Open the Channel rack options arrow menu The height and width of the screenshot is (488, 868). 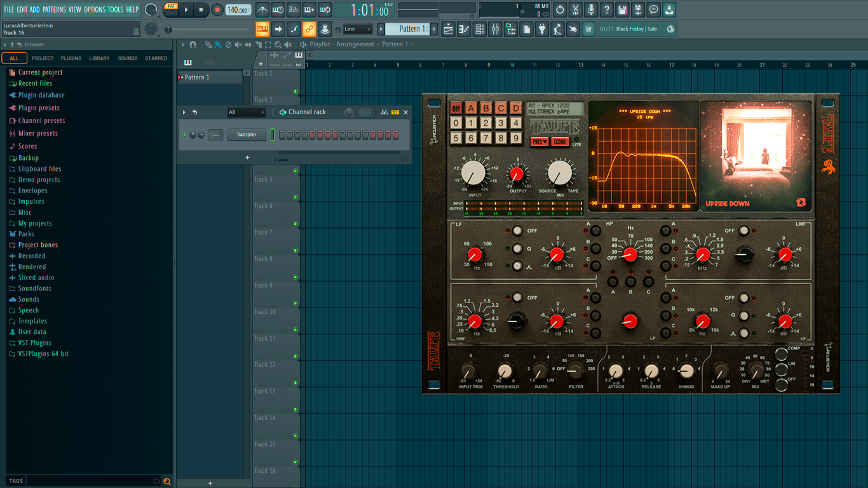pyautogui.click(x=184, y=112)
